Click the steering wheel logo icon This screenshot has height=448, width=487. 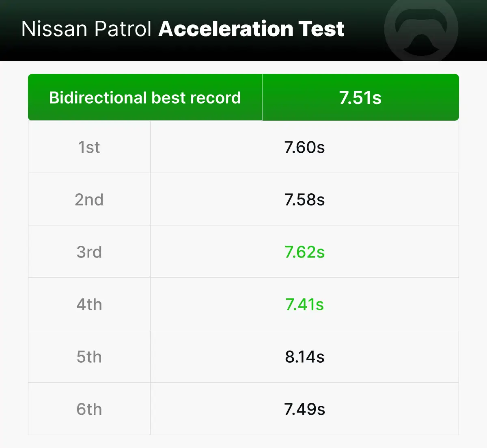point(421,29)
